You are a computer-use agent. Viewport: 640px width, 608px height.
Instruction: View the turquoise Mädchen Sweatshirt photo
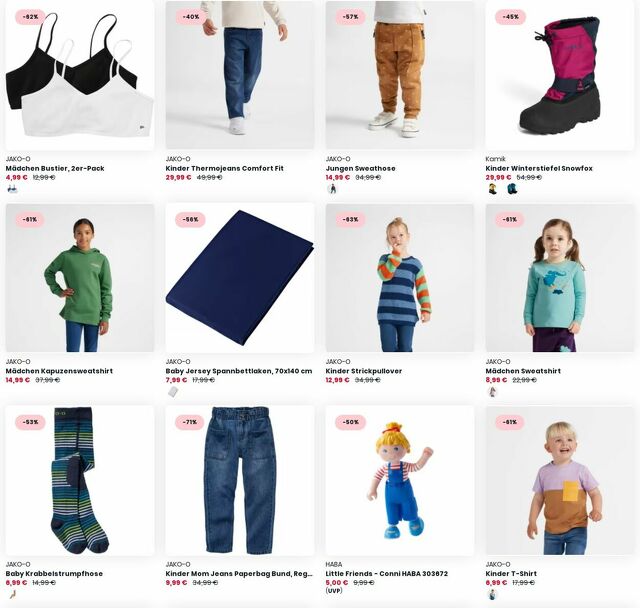(560, 278)
